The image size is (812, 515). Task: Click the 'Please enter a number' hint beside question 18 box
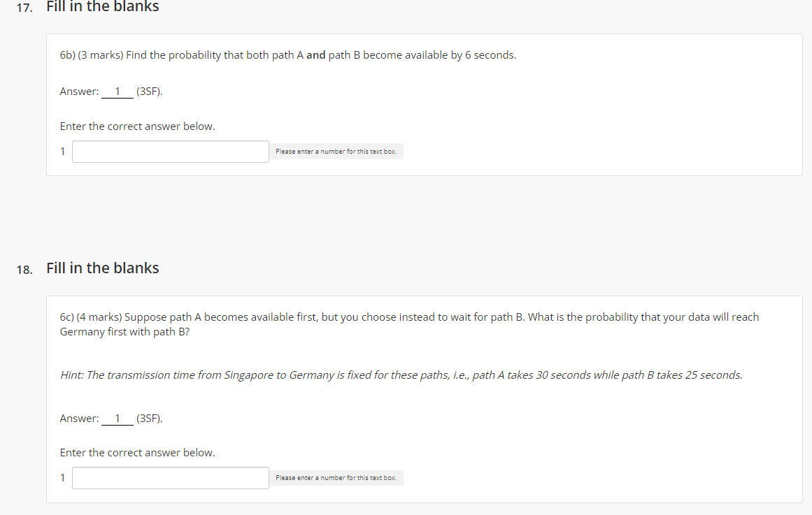pos(336,477)
